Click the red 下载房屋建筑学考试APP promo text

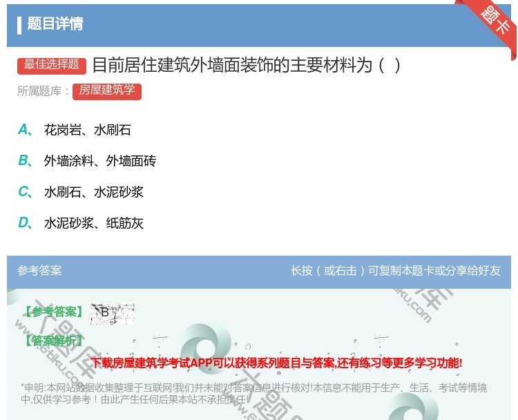[x=277, y=363]
